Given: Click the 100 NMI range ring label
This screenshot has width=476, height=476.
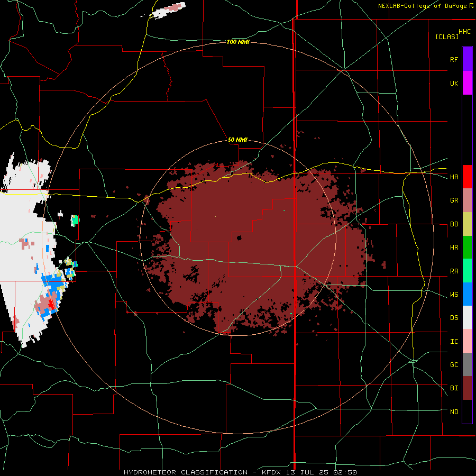Looking at the screenshot, I should tap(238, 42).
